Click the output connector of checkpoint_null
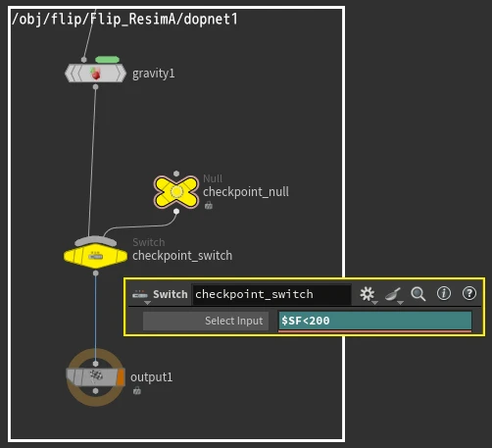 tap(176, 212)
